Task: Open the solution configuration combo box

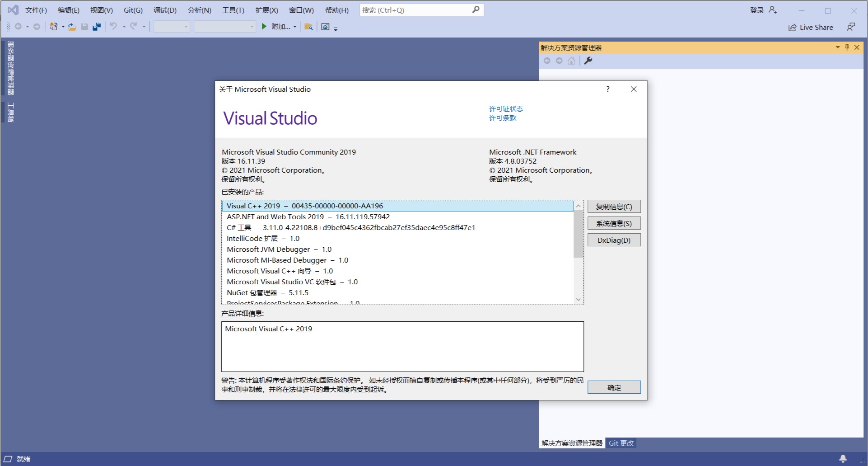Action: pos(172,27)
